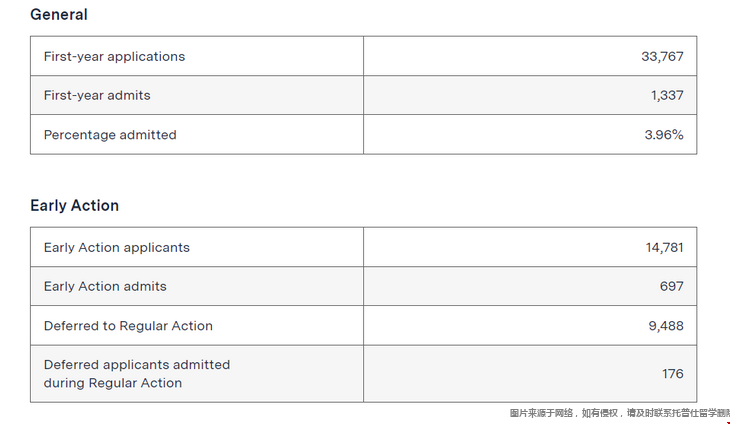Click the 3.96% percentage value
This screenshot has height=424, width=730.
tap(664, 135)
